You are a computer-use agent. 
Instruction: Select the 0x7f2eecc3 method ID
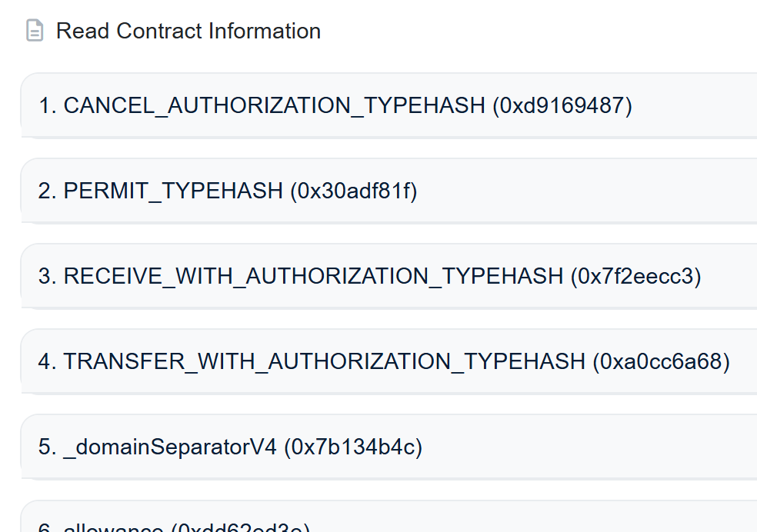pos(635,276)
